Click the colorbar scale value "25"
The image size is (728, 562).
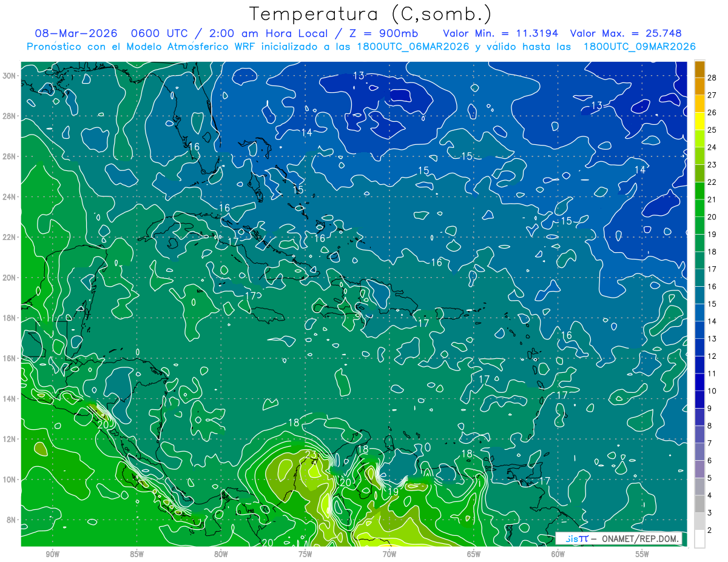[712, 129]
